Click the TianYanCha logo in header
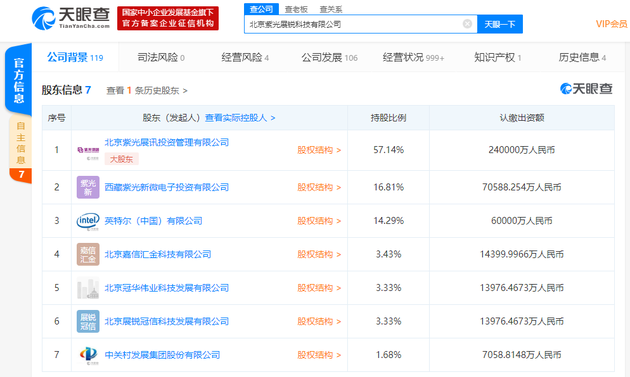Image resolution: width=630 pixels, height=377 pixels. pos(71,18)
